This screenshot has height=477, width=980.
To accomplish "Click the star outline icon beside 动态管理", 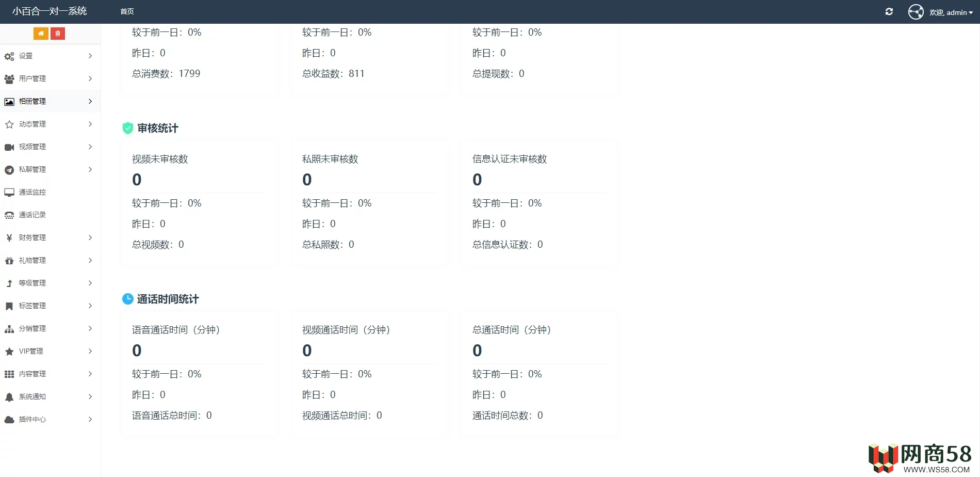I will [9, 124].
